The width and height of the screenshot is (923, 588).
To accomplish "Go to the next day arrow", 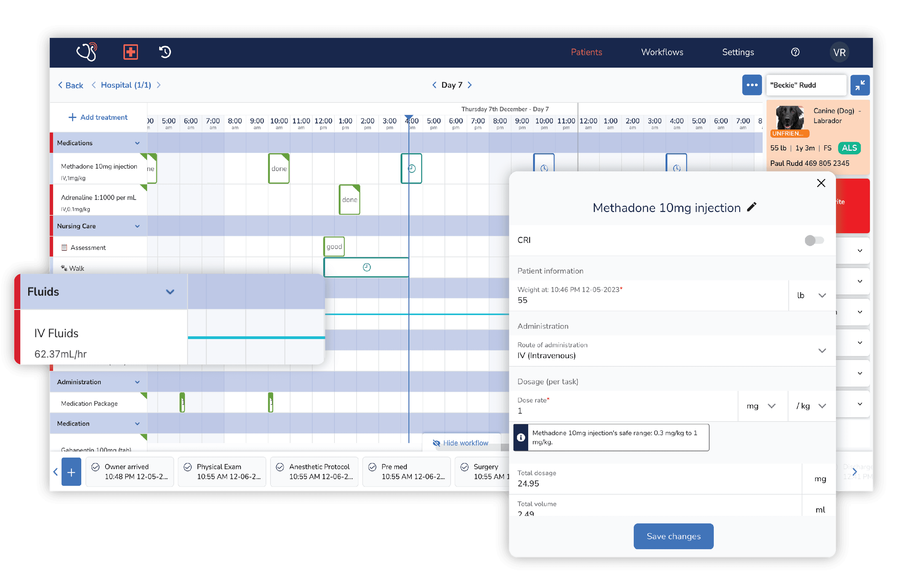I will (x=469, y=85).
